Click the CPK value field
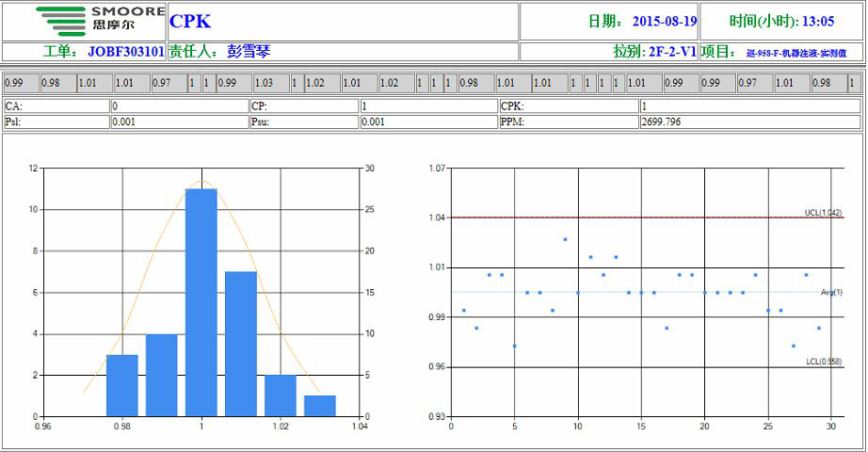868x452 pixels. (750, 105)
